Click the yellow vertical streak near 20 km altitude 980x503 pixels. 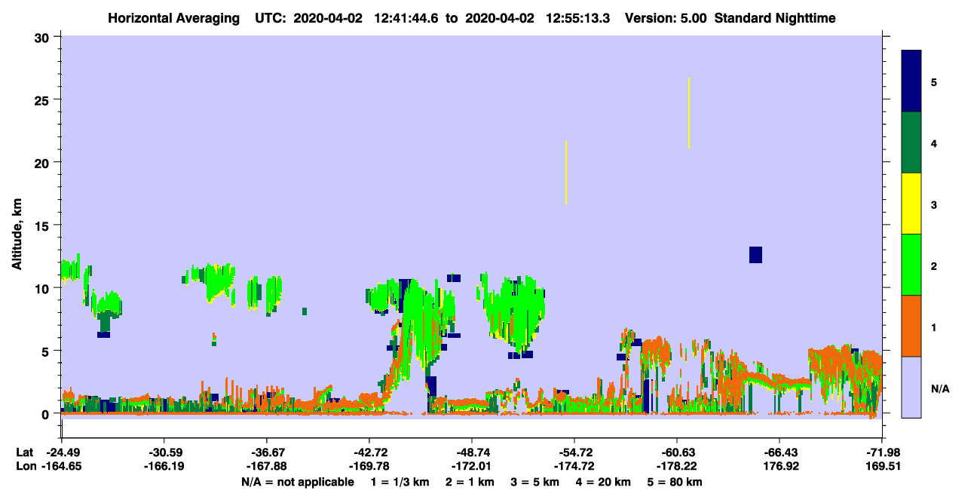tap(565, 173)
